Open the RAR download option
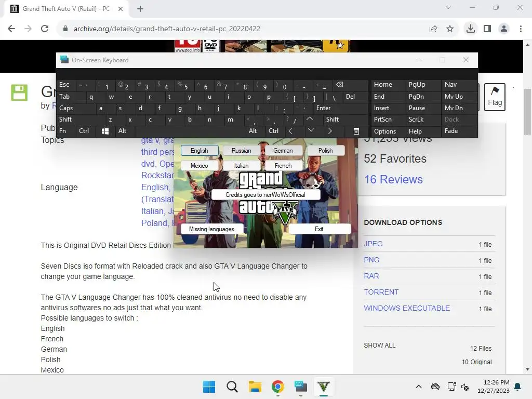The width and height of the screenshot is (532, 399). (x=371, y=276)
